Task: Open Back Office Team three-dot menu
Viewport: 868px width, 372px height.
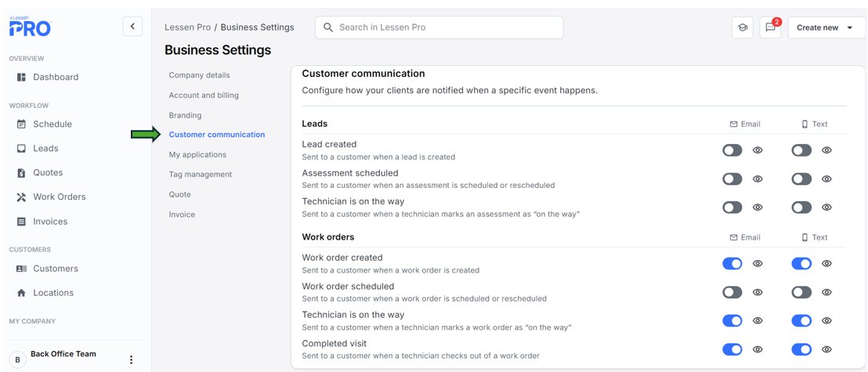Action: 131,359
